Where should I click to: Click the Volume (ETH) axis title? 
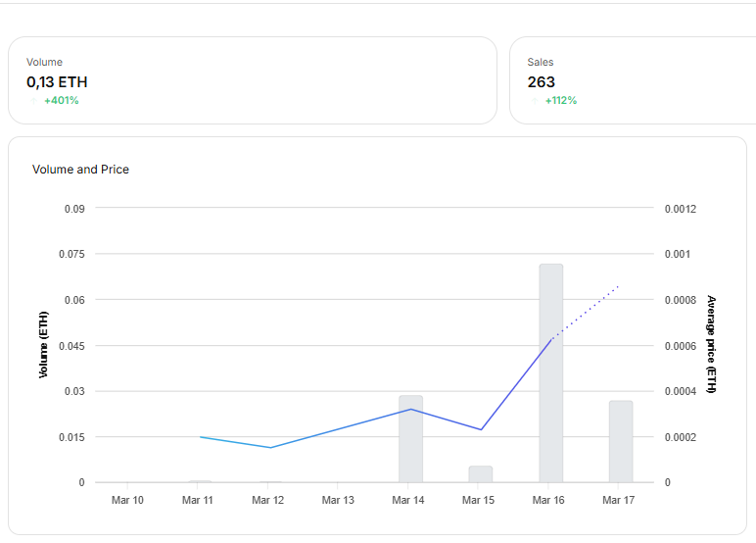tap(43, 345)
